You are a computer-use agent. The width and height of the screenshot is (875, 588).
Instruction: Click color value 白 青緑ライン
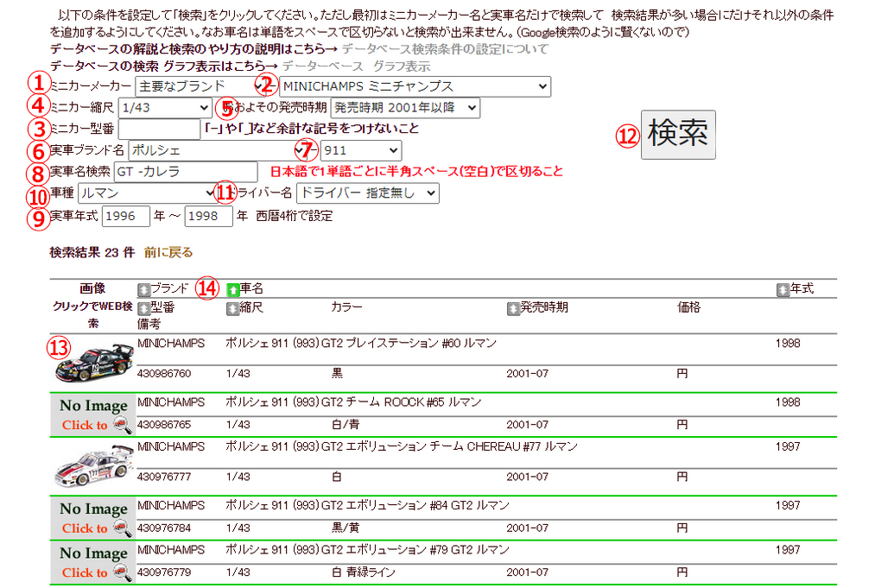point(364,572)
